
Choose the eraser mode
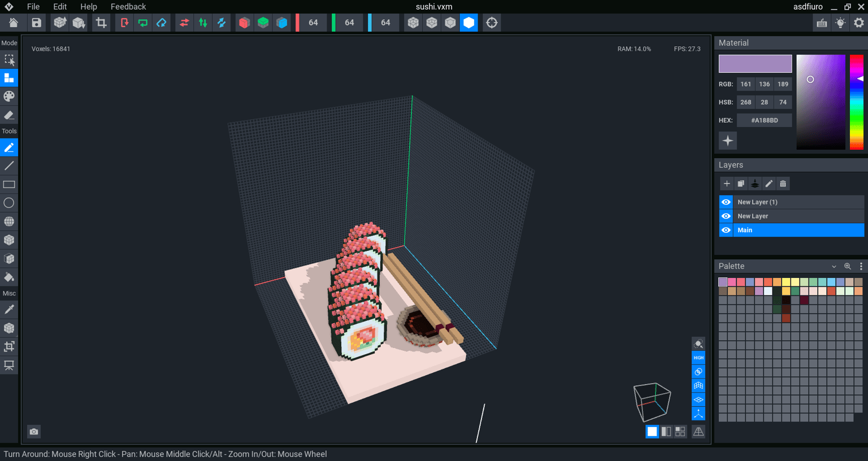9,115
